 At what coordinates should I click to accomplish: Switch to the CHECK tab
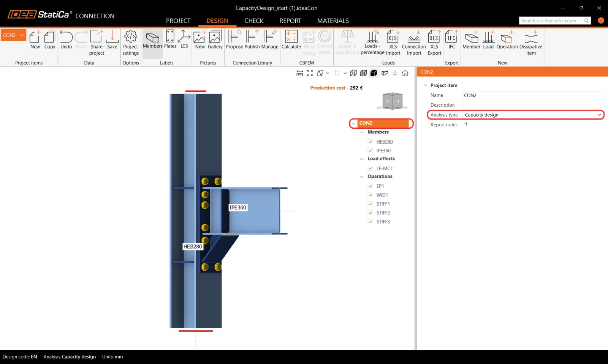tap(254, 21)
